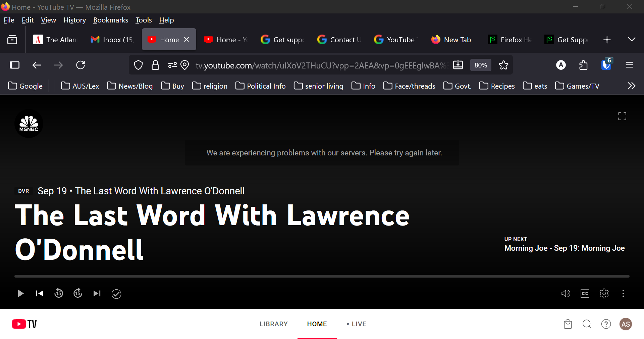Switch to the Contact Us tab
The width and height of the screenshot is (644, 339).
pyautogui.click(x=339, y=40)
